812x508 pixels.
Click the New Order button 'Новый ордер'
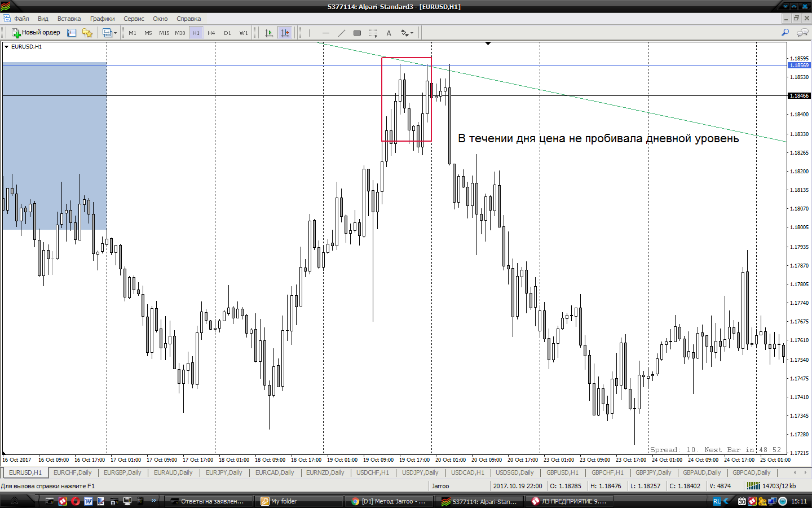pos(36,33)
